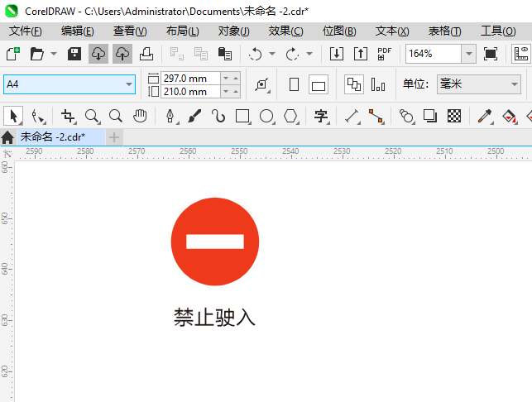
Task: Add new document tab plus button
Action: click(114, 137)
